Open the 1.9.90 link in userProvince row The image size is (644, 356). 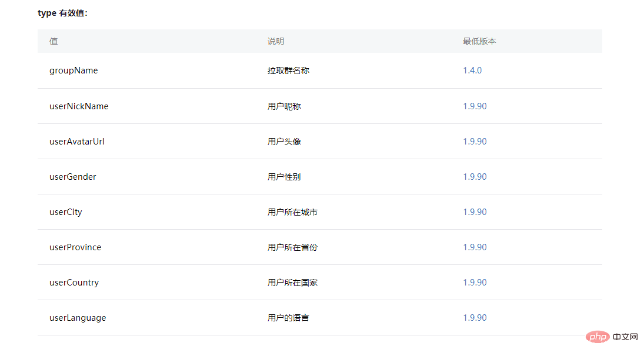click(475, 247)
